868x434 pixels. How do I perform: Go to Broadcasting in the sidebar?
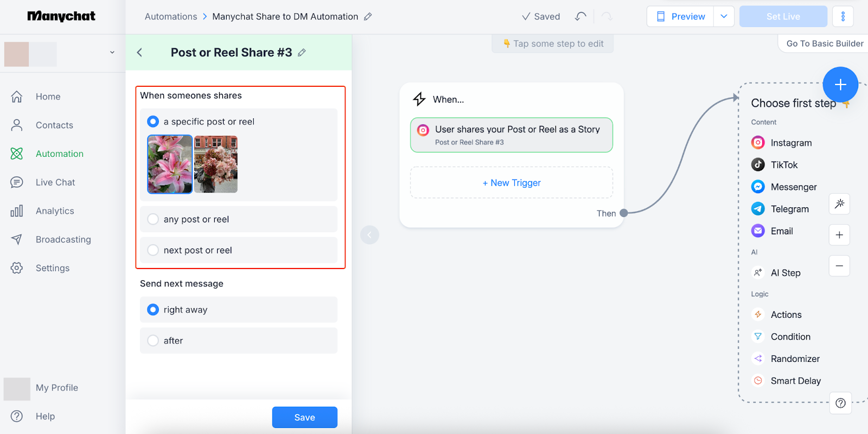point(63,239)
